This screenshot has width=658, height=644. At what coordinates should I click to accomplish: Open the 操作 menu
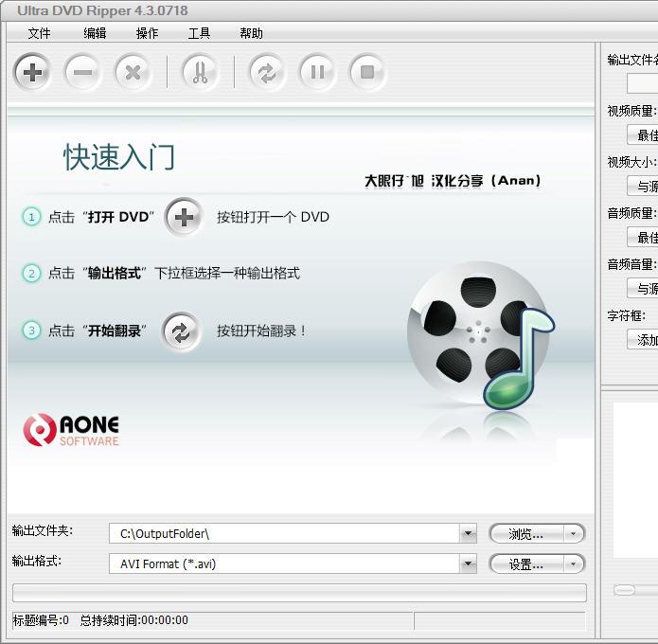click(x=147, y=33)
